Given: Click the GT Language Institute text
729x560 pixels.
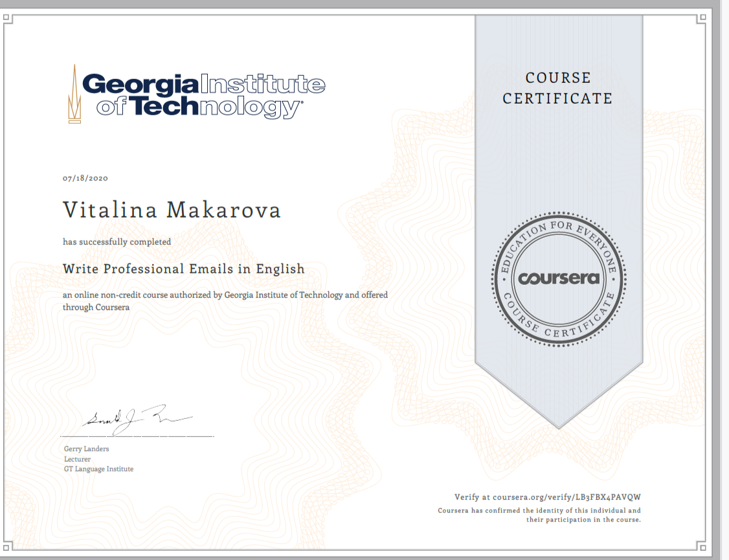Looking at the screenshot, I should click(98, 469).
